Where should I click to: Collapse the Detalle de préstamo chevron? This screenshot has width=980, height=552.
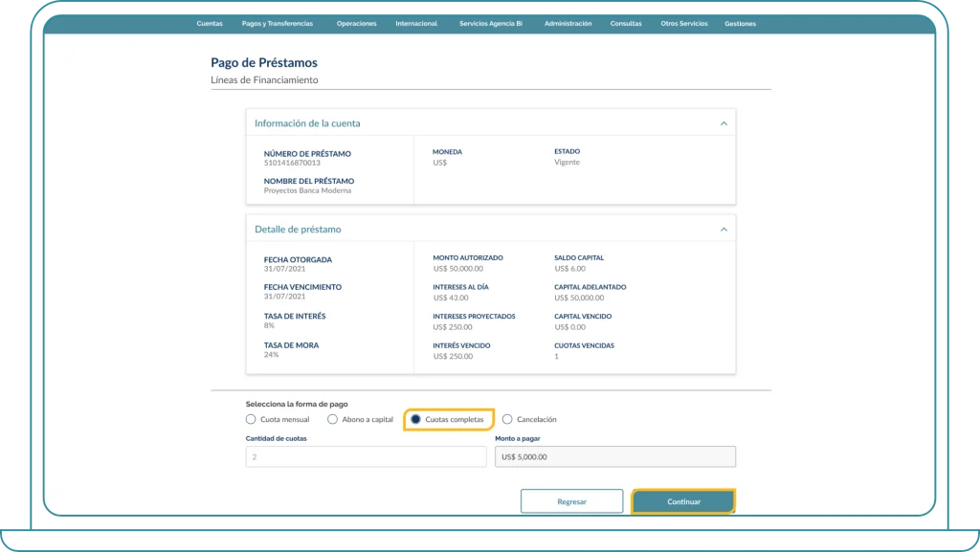coord(724,230)
